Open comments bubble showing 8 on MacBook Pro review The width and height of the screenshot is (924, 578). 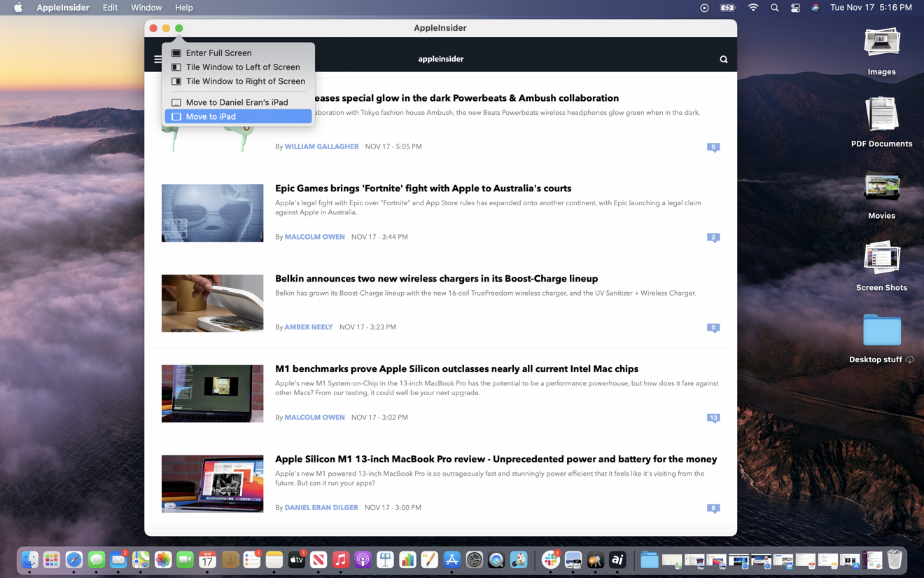click(713, 509)
